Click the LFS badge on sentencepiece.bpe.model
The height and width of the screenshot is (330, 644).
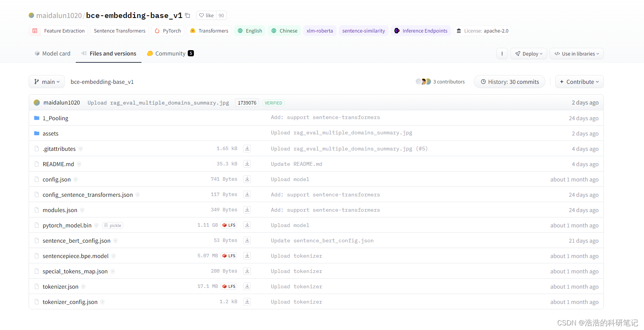229,256
